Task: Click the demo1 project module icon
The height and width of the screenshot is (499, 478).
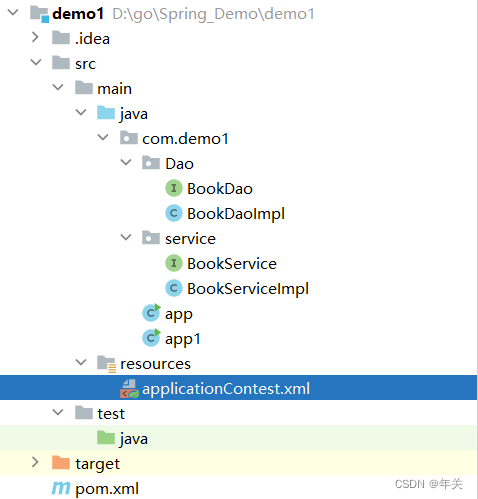Action: click(39, 14)
